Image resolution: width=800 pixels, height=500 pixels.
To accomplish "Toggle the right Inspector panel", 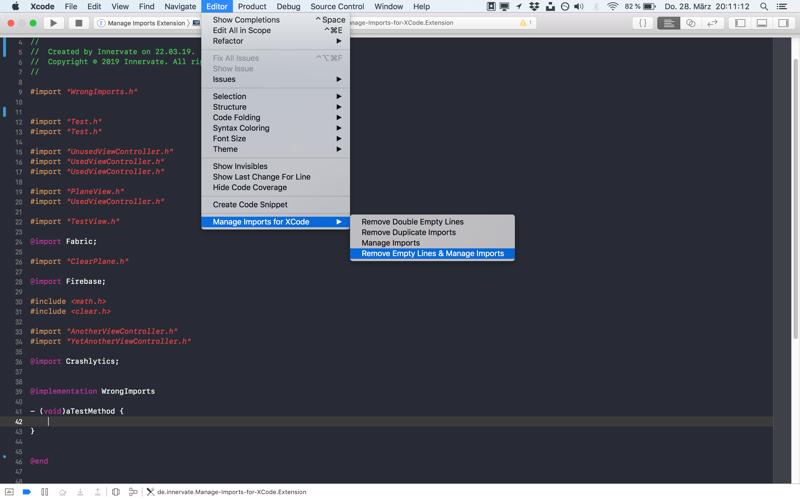I will click(x=783, y=23).
